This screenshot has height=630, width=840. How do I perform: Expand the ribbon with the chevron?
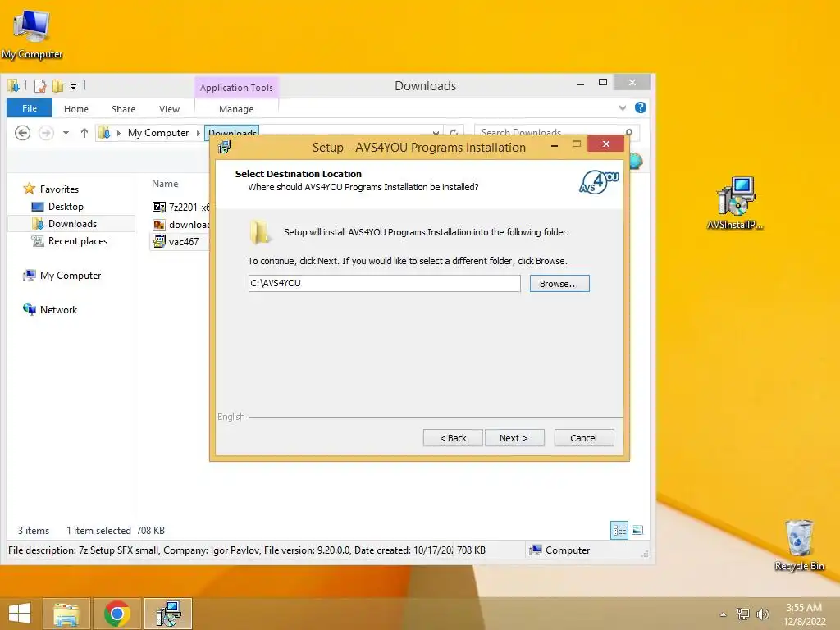tap(623, 107)
